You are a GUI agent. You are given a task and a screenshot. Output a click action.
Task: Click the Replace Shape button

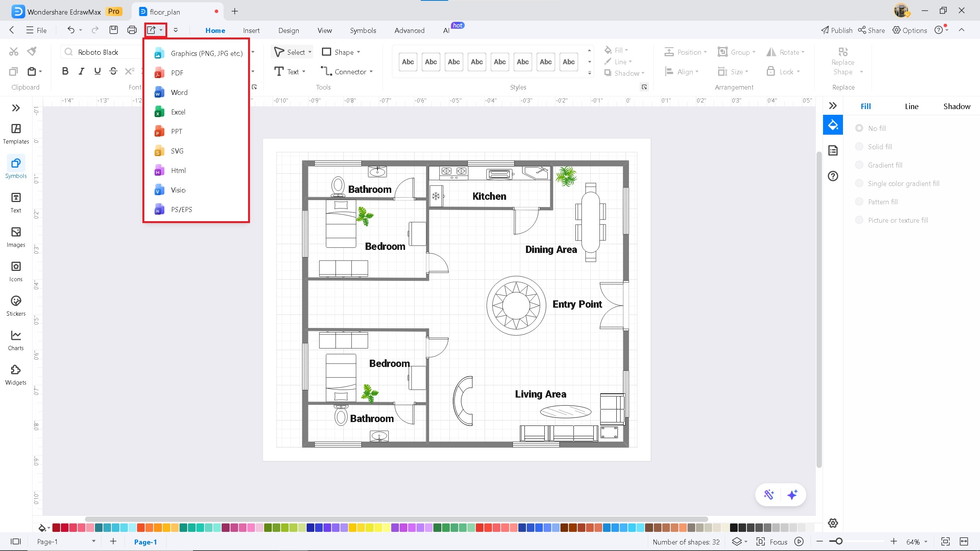(x=843, y=61)
